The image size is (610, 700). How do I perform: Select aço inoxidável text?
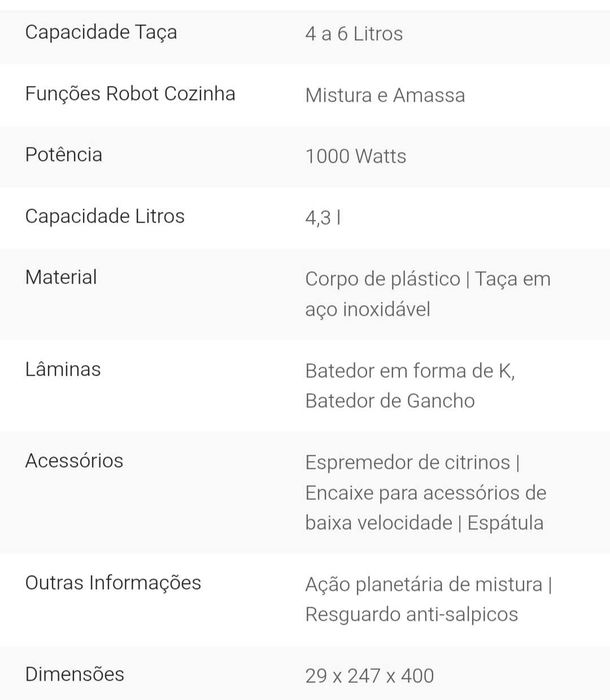coord(368,309)
